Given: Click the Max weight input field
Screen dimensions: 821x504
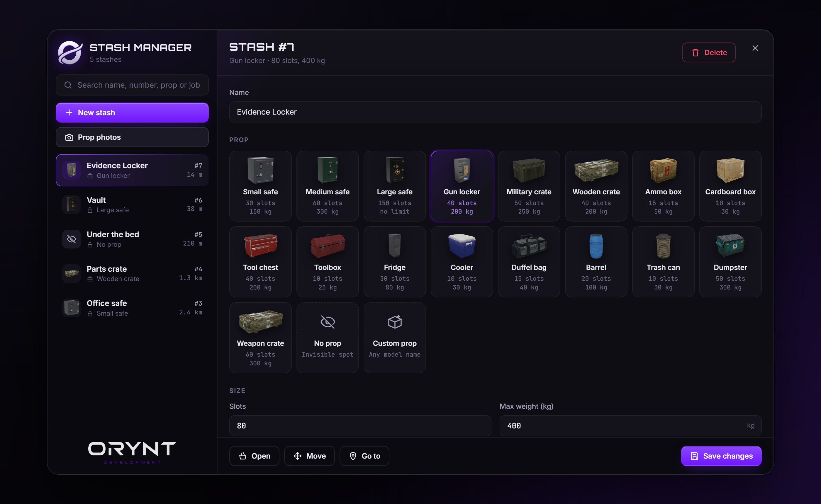Looking at the screenshot, I should [x=630, y=426].
